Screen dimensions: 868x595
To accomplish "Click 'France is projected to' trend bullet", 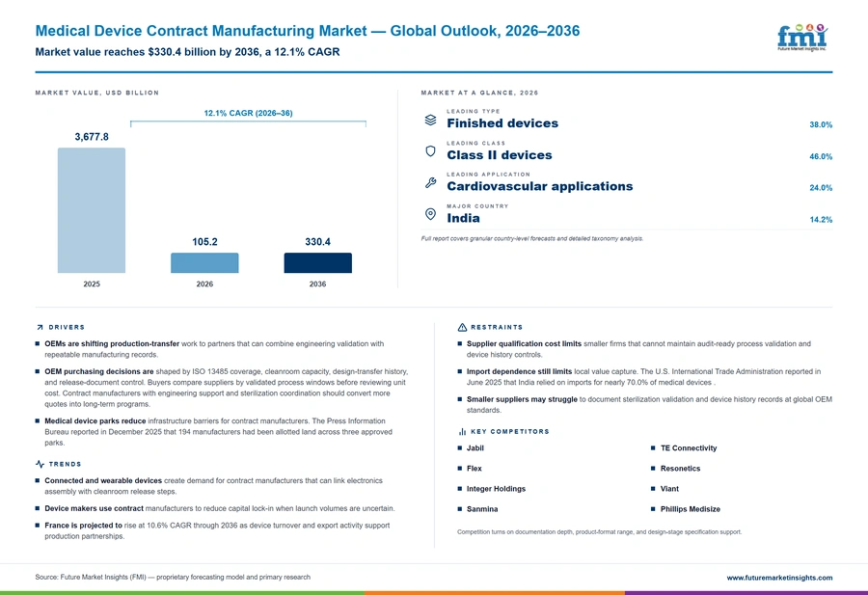I will (83, 526).
